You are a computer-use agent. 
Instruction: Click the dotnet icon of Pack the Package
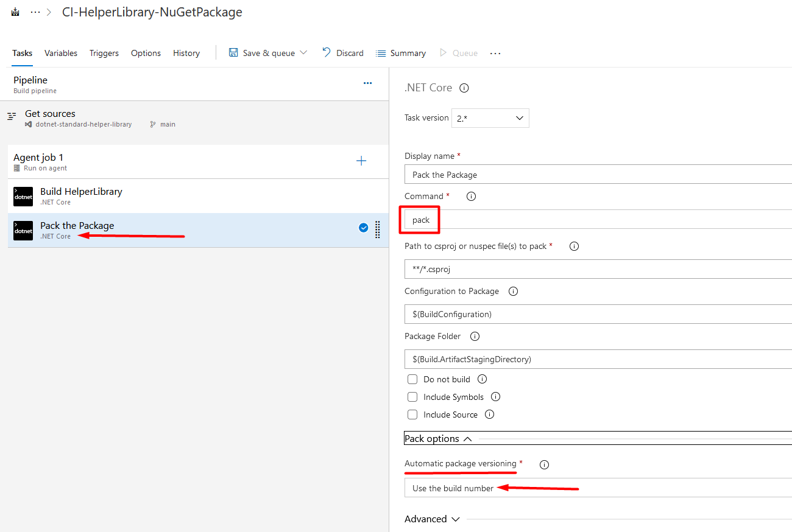(x=23, y=231)
